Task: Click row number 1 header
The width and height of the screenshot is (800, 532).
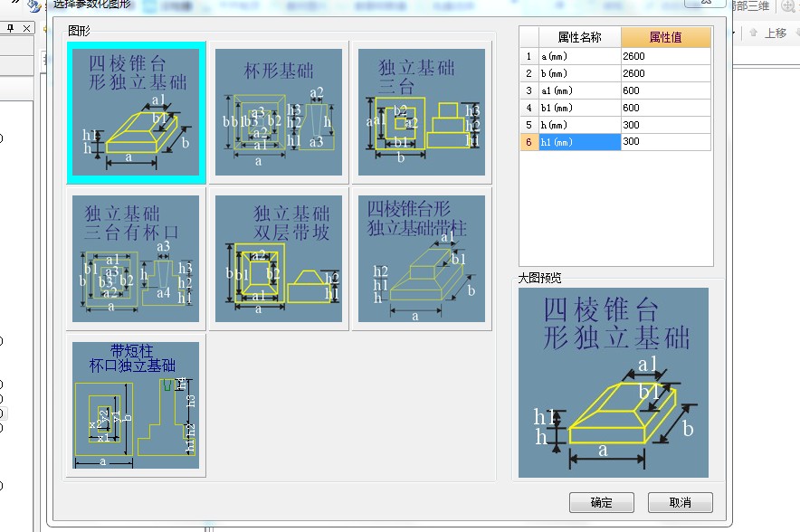Action: [529, 56]
